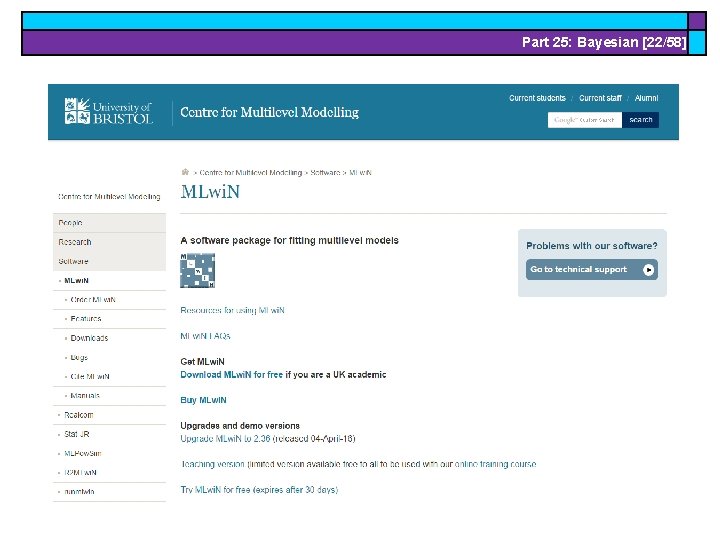Viewport: 720px width, 540px height.
Task: Click Download MLwiN for free link
Action: click(x=231, y=375)
